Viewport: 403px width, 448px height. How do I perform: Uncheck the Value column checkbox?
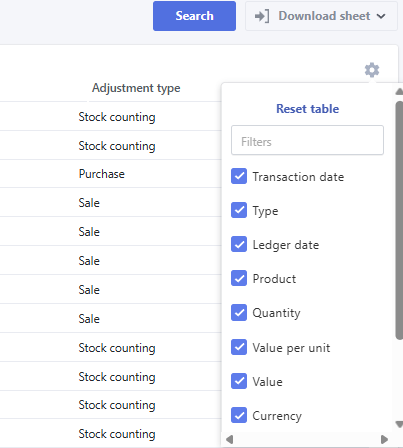tap(239, 381)
